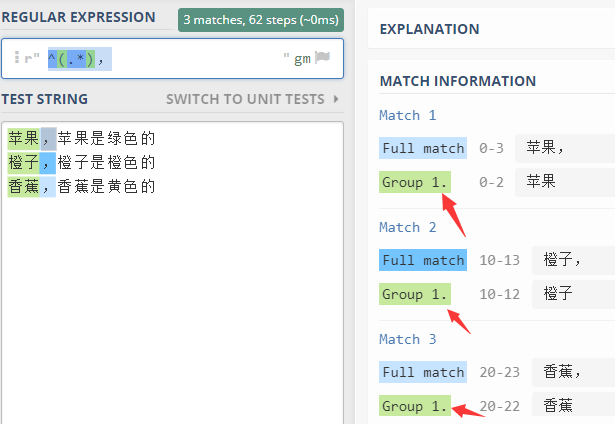Image resolution: width=615 pixels, height=424 pixels.
Task: Click the Match 2 heading
Action: click(408, 227)
